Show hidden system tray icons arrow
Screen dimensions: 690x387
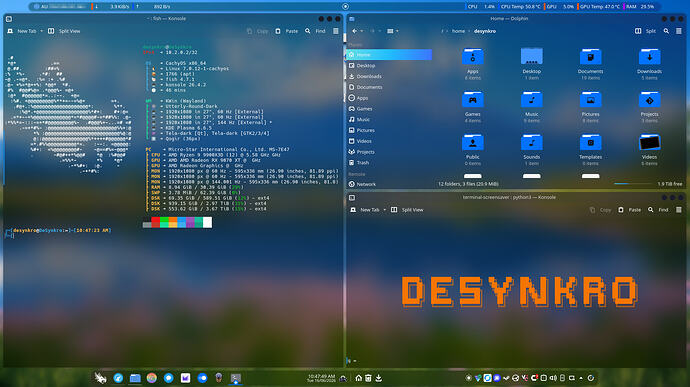click(581, 378)
